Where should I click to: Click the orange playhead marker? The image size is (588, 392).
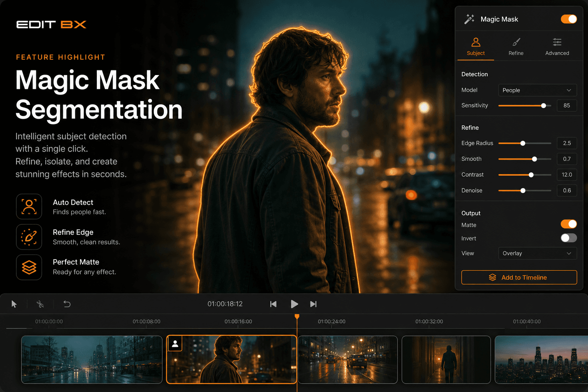pos(297,317)
